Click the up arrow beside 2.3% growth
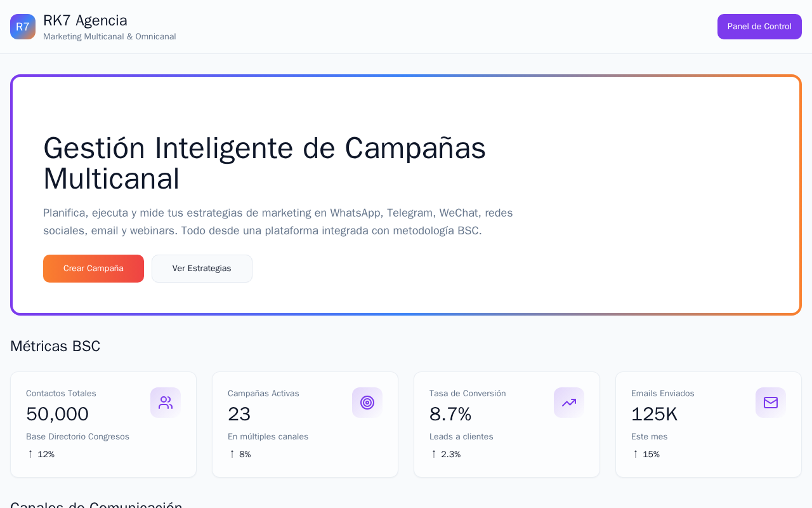 point(433,453)
